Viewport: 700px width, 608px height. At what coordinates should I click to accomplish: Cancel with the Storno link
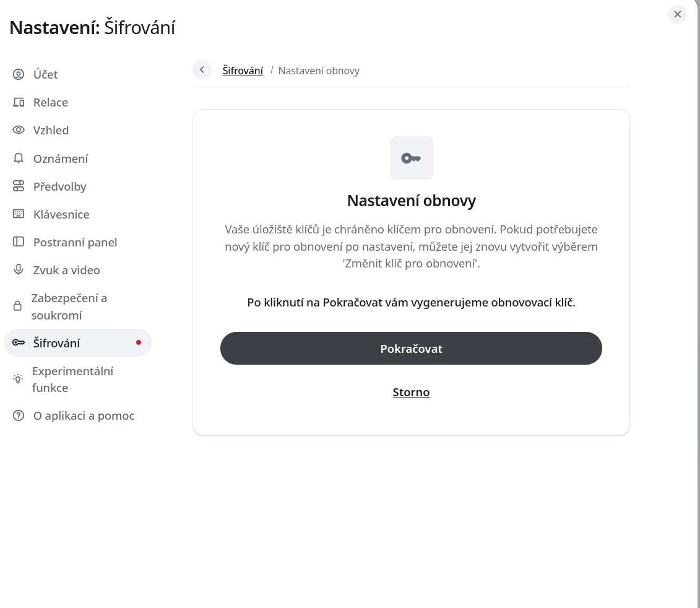click(x=411, y=392)
